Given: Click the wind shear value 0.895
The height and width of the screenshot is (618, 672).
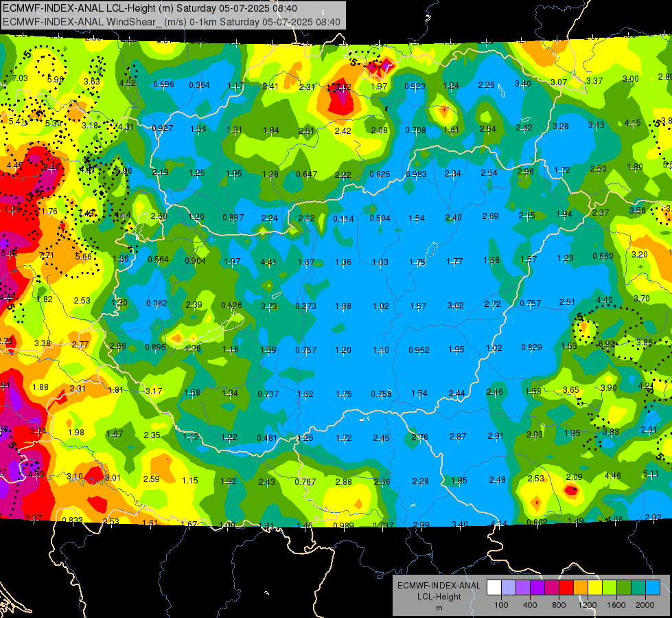Looking at the screenshot, I should [156, 347].
